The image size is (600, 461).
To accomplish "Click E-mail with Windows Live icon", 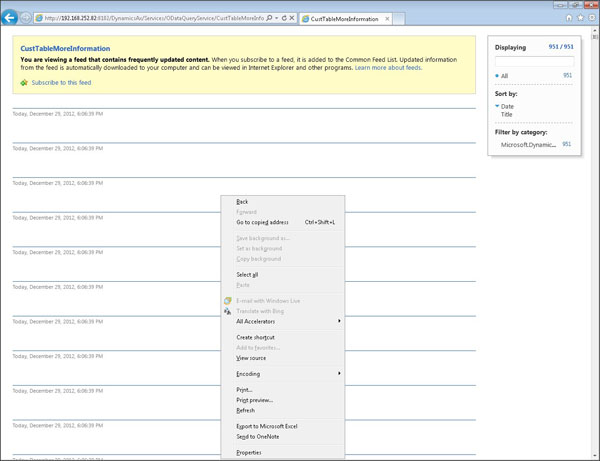I will (x=228, y=301).
